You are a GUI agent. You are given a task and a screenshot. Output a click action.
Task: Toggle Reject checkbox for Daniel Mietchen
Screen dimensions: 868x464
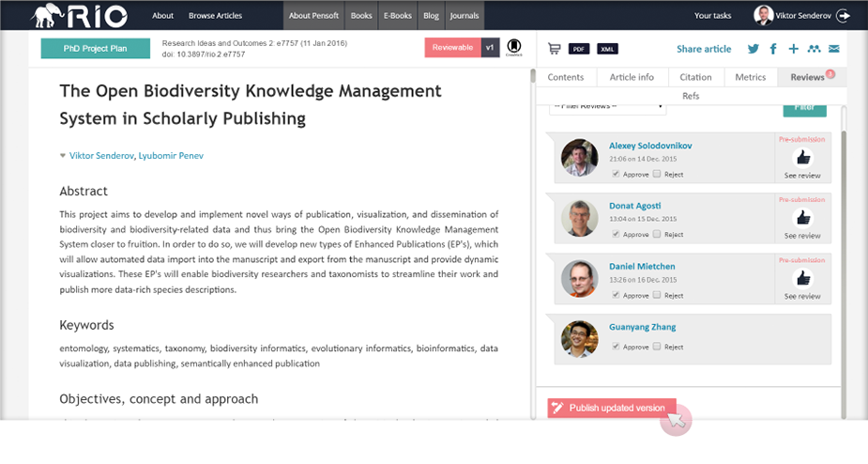point(657,295)
